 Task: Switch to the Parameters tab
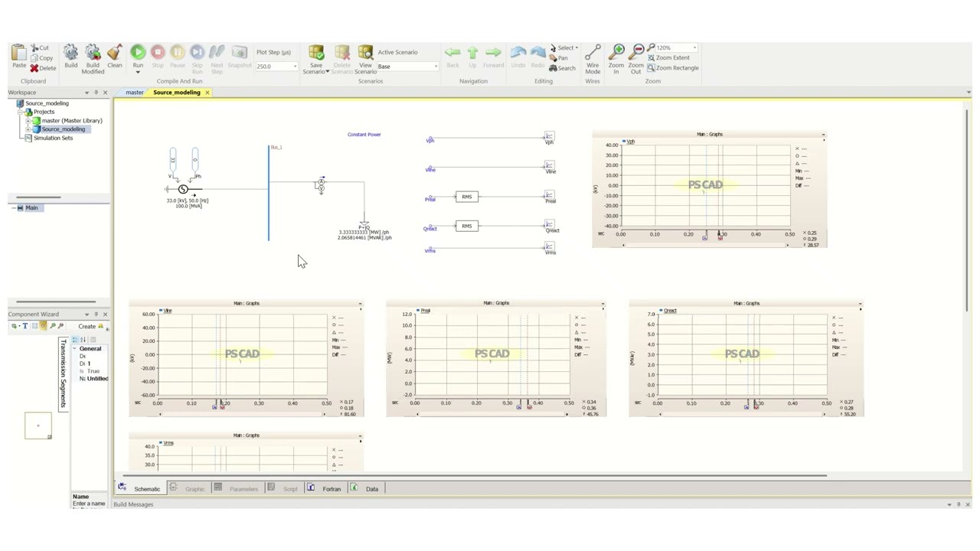click(x=237, y=488)
